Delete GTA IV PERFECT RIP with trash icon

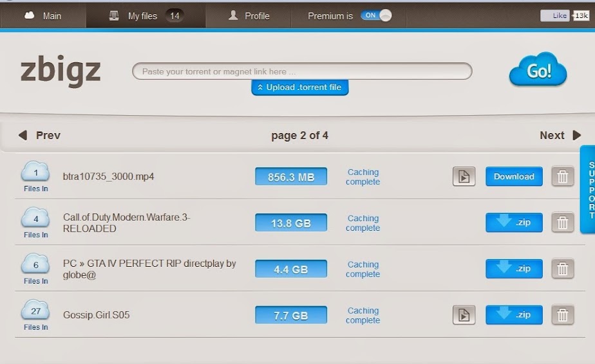tap(562, 269)
